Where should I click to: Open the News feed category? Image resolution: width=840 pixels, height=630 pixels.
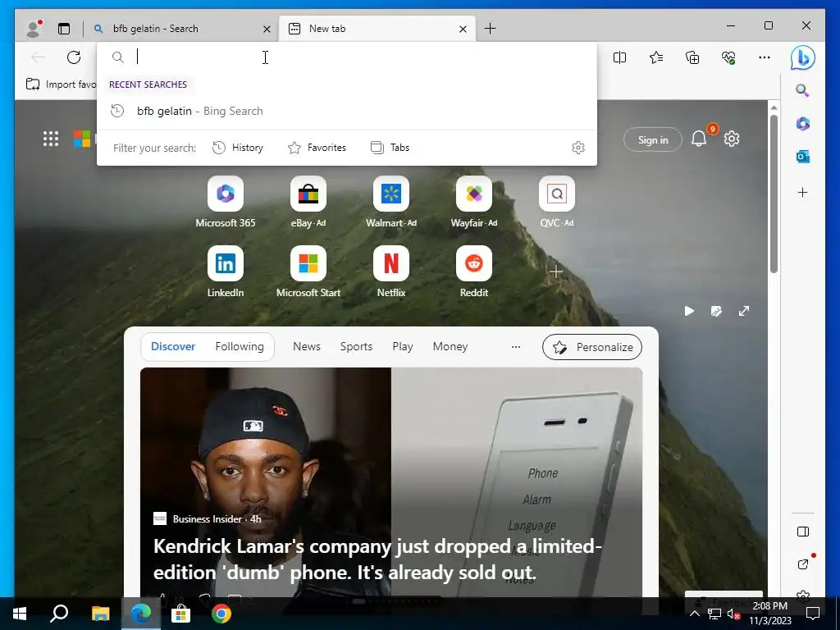[x=307, y=347]
